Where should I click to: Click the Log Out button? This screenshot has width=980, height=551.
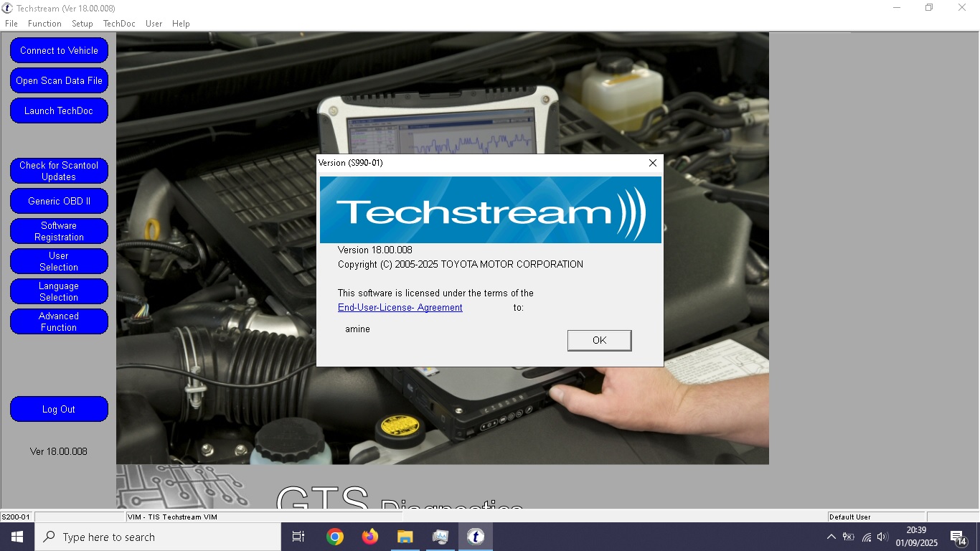tap(59, 409)
